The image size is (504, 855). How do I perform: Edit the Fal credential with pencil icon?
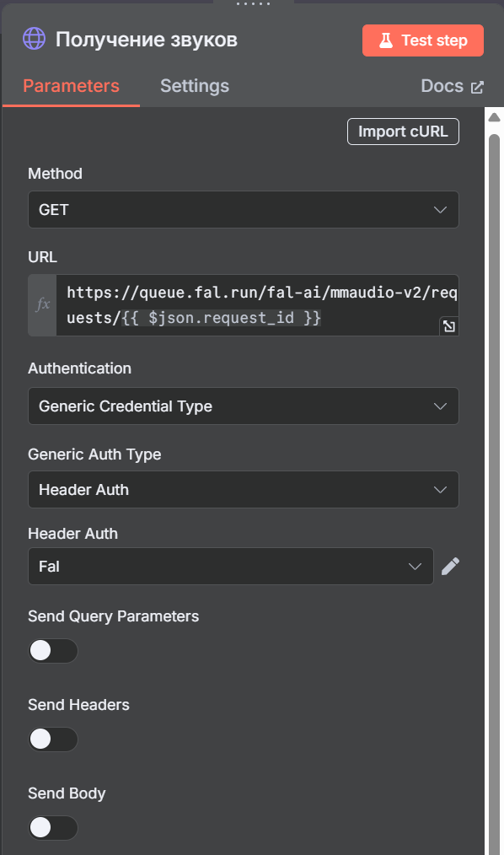[450, 567]
